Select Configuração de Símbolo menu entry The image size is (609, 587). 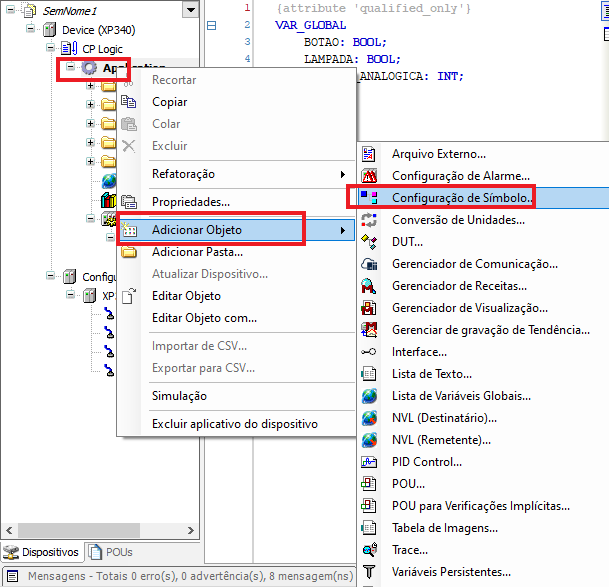pos(461,198)
